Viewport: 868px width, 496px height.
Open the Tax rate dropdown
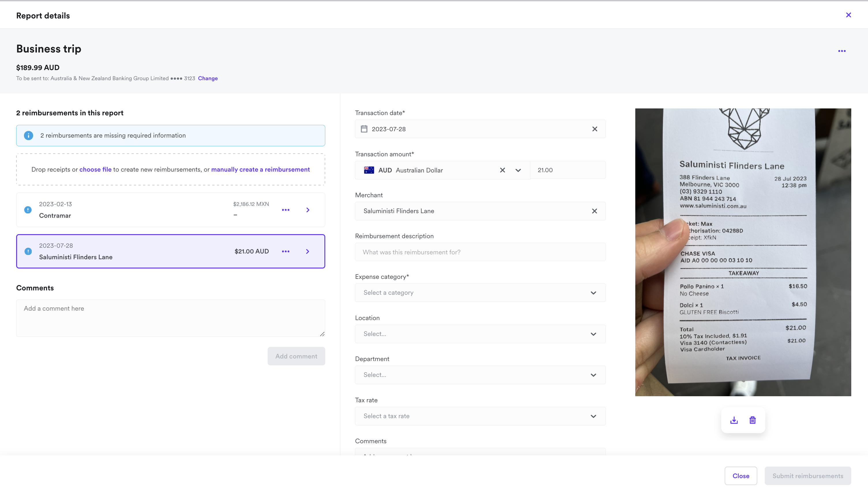(480, 416)
